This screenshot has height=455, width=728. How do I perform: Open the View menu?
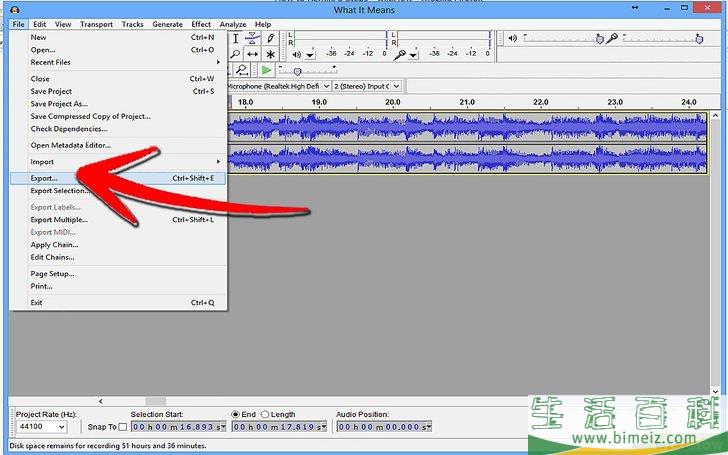(63, 24)
